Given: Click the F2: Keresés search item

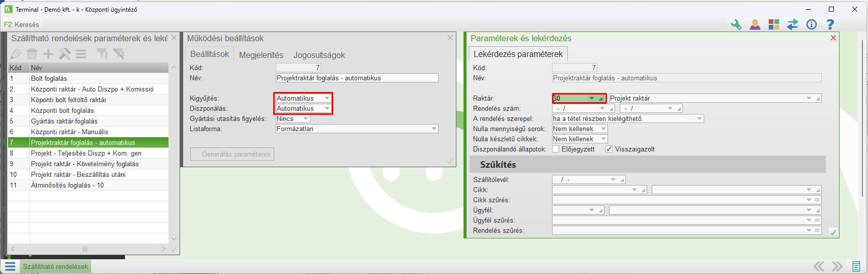Looking at the screenshot, I should 21,24.
